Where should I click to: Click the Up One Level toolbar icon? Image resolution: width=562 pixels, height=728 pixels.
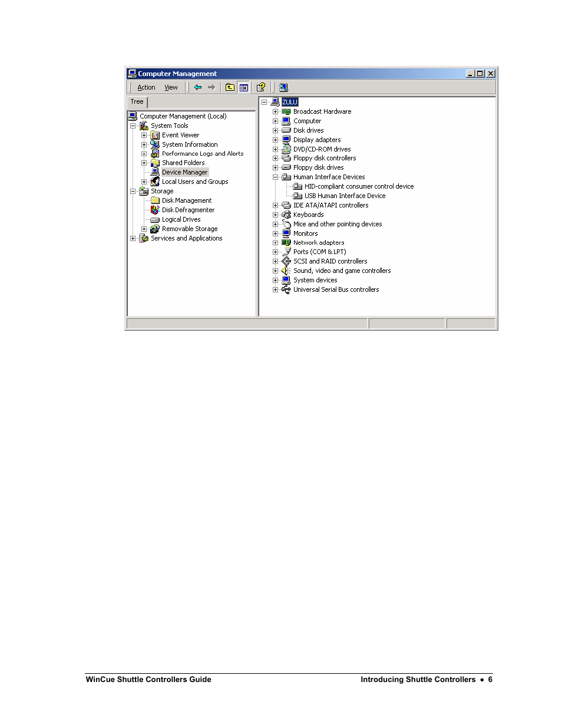pos(230,87)
